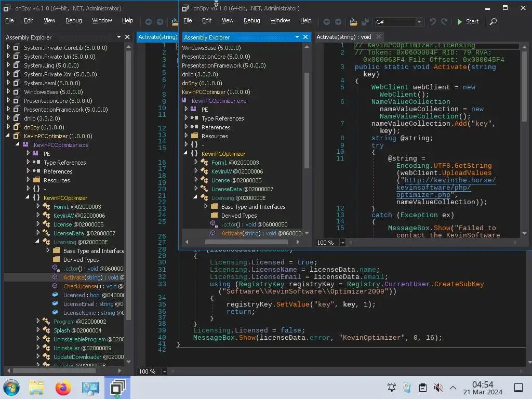Open back Assembly Explorer options arrow
The image size is (532, 399).
coord(119,37)
